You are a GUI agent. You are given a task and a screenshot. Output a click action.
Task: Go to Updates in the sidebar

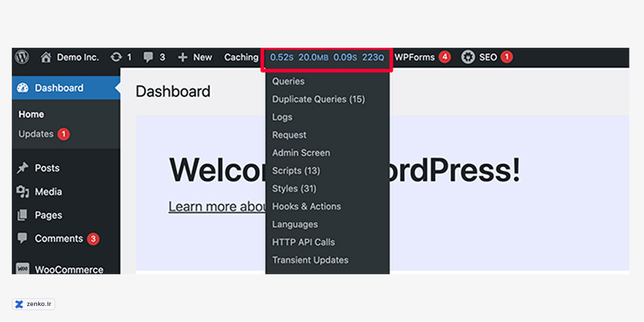point(36,134)
